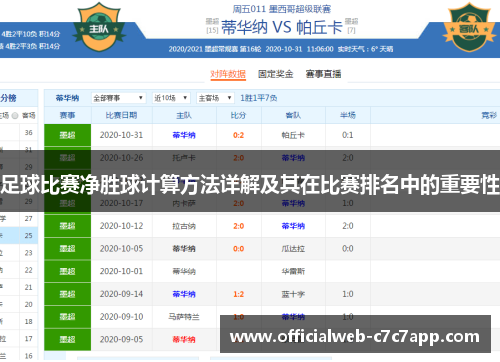Click half-time 0:1 on 2020-10-31 row

click(x=348, y=135)
